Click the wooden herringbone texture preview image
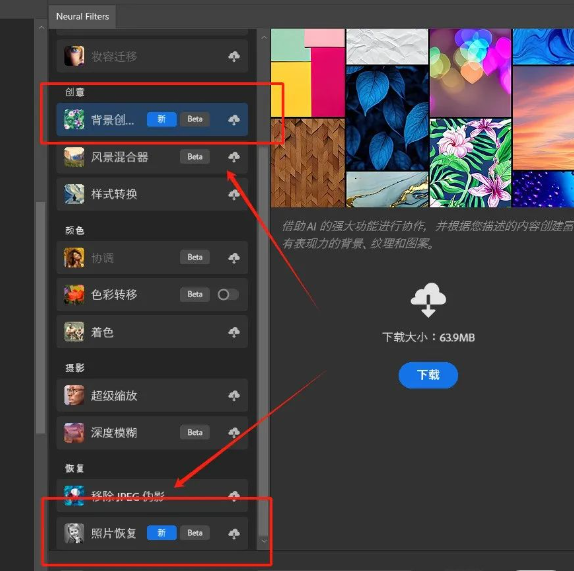574x571 pixels. pos(308,163)
